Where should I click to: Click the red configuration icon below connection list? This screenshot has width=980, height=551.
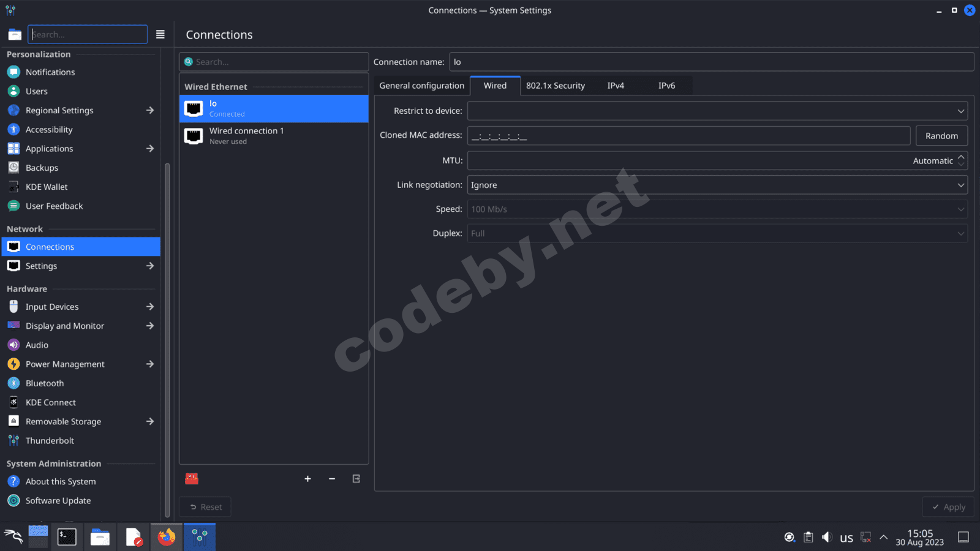click(x=192, y=479)
